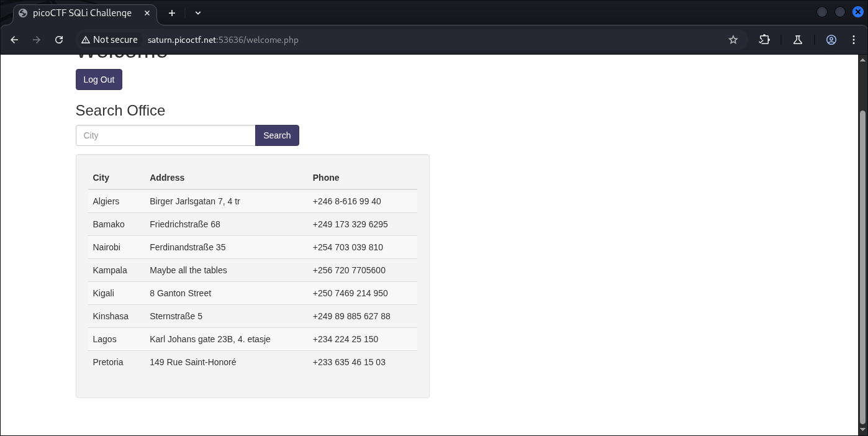This screenshot has height=436, width=868.
Task: Open the extensions puzzle icon
Action: [764, 40]
